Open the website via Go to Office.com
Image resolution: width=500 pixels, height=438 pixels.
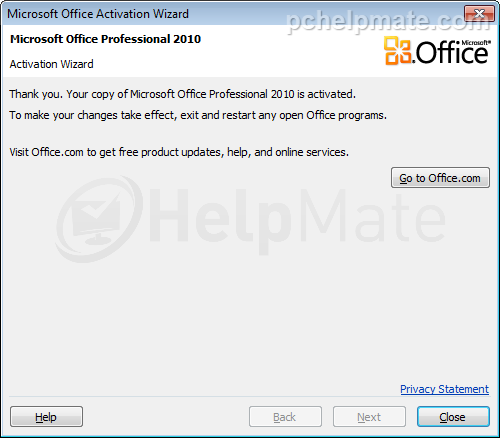pos(440,178)
